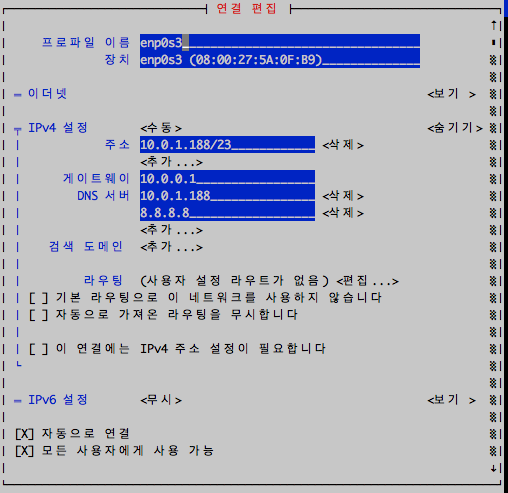
Task: Toggle ignore automatically obtained routes checkbox
Action: pyautogui.click(x=39, y=315)
